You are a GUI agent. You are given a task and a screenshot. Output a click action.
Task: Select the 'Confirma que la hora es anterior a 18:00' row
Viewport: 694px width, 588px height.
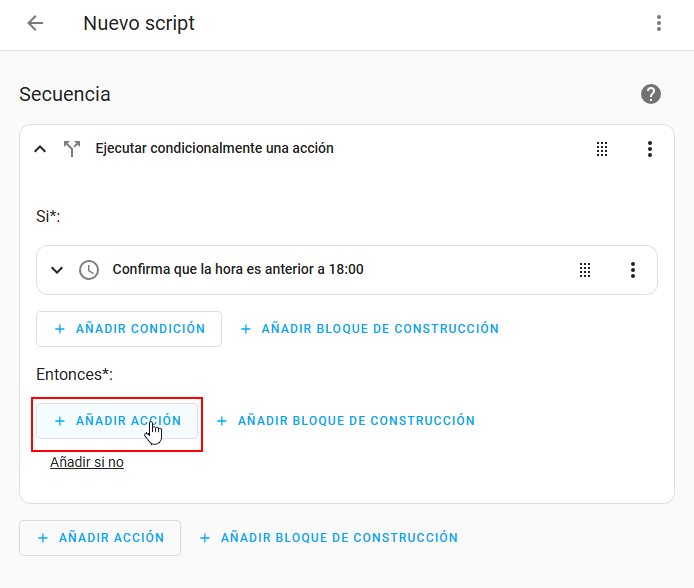coord(238,270)
